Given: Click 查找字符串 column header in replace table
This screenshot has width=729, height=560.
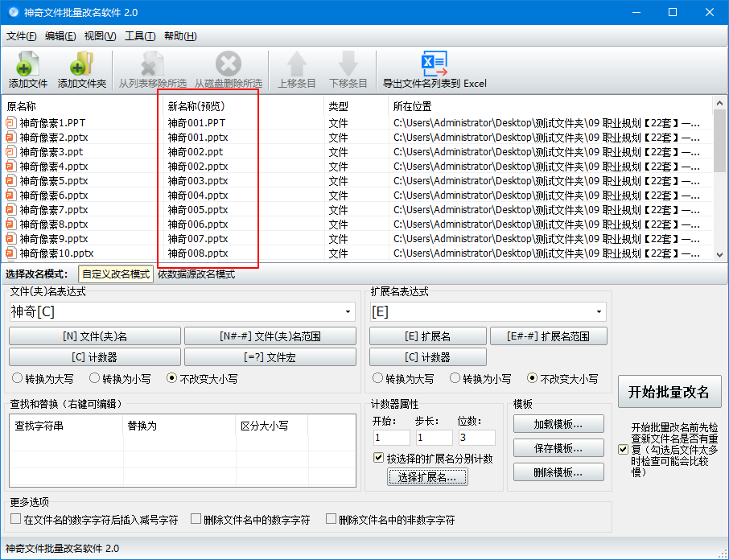Looking at the screenshot, I should tap(39, 425).
